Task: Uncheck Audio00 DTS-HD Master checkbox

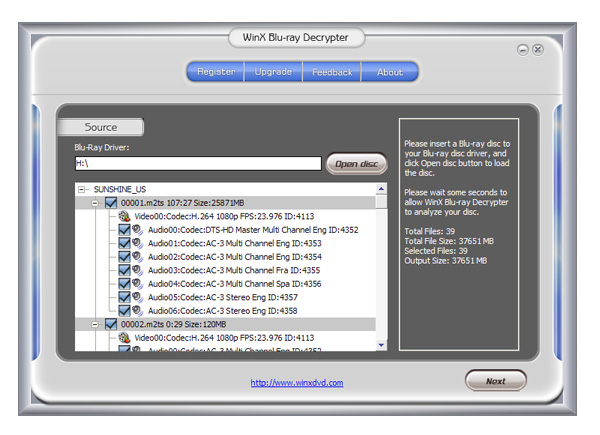Action: 124,230
